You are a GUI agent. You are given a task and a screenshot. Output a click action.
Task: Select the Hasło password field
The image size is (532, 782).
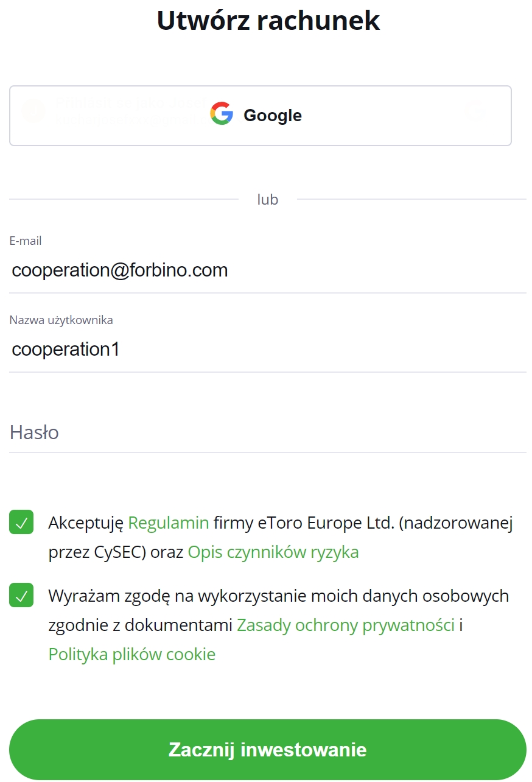pyautogui.click(x=267, y=433)
